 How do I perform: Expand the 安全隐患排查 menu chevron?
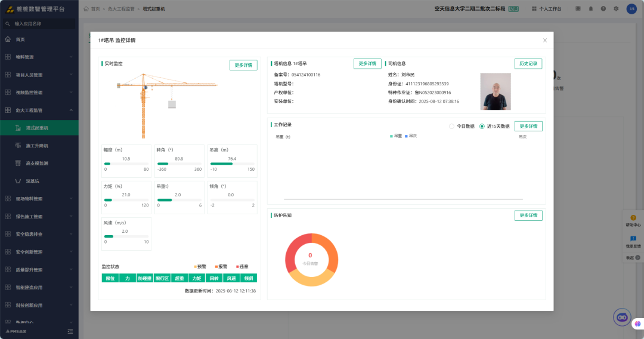point(71,234)
